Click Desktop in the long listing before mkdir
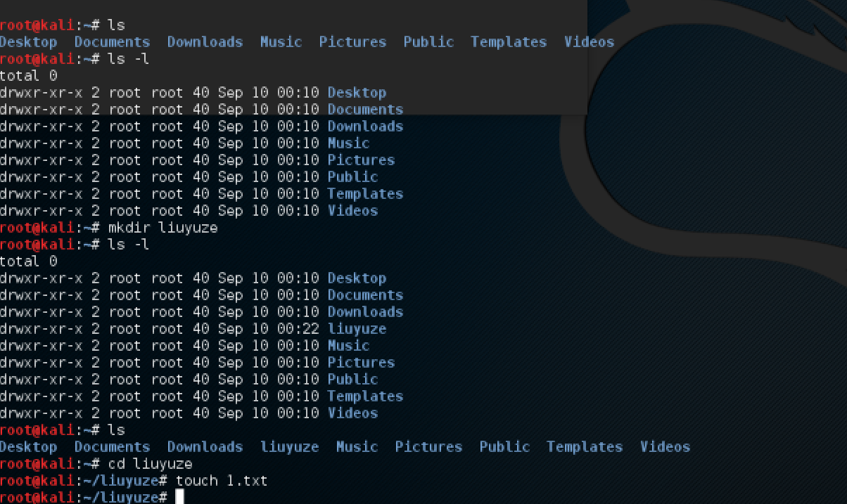847x504 pixels. [x=357, y=93]
